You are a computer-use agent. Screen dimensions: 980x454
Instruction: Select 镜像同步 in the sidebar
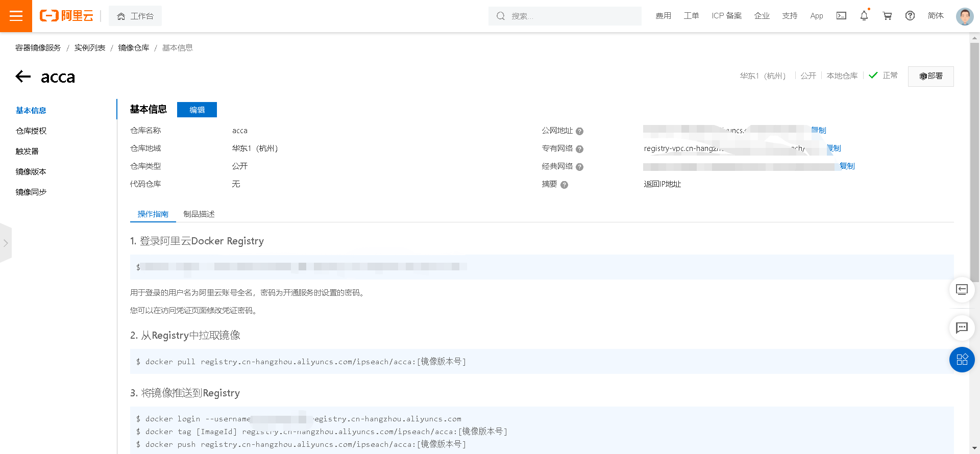point(31,192)
